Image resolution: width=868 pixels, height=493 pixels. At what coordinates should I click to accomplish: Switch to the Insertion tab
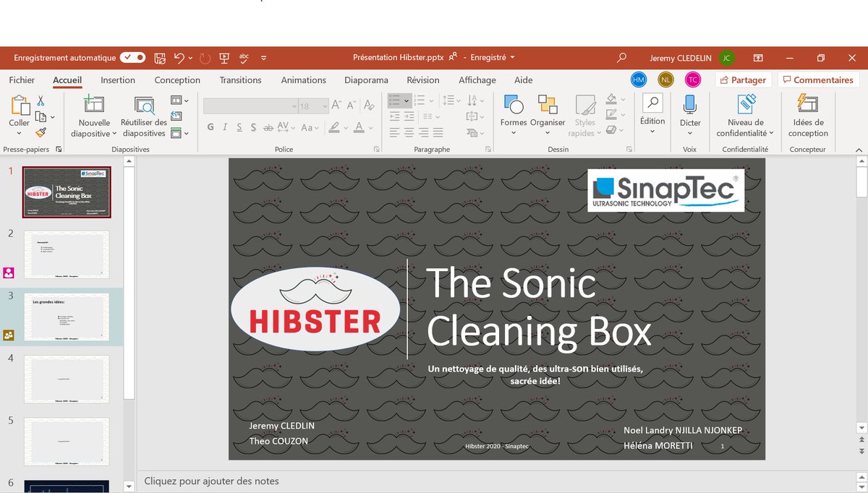point(118,80)
